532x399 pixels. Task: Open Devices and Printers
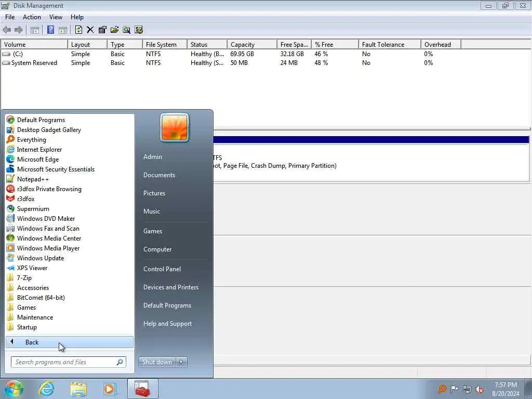[x=171, y=287]
